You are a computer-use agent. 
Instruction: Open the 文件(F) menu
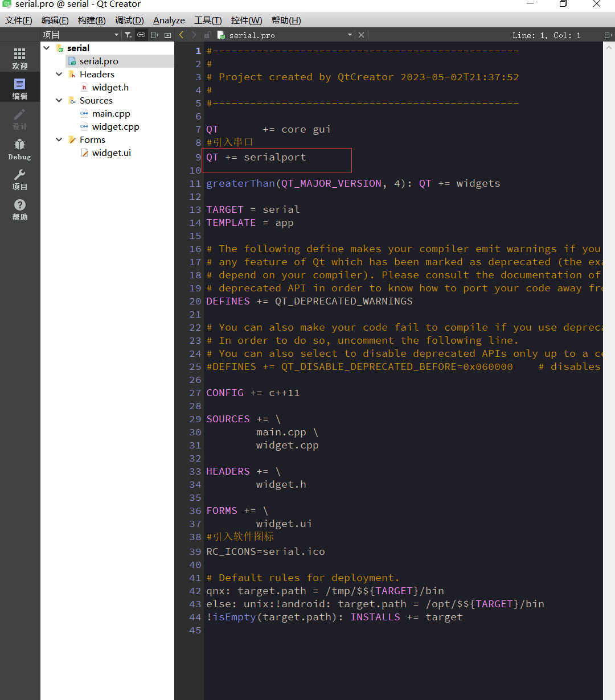click(x=19, y=20)
